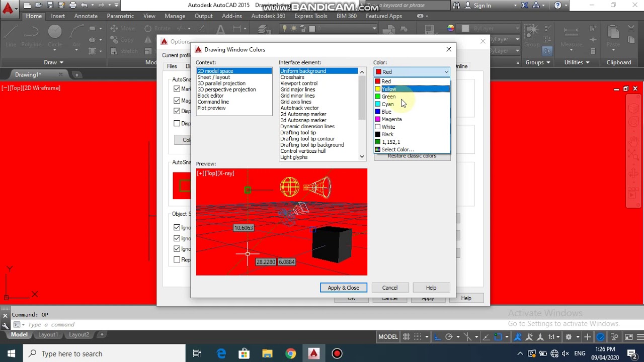644x362 pixels.
Task: Toggle snap mode dotted-grid icon in status bar
Action: [x=418, y=337]
